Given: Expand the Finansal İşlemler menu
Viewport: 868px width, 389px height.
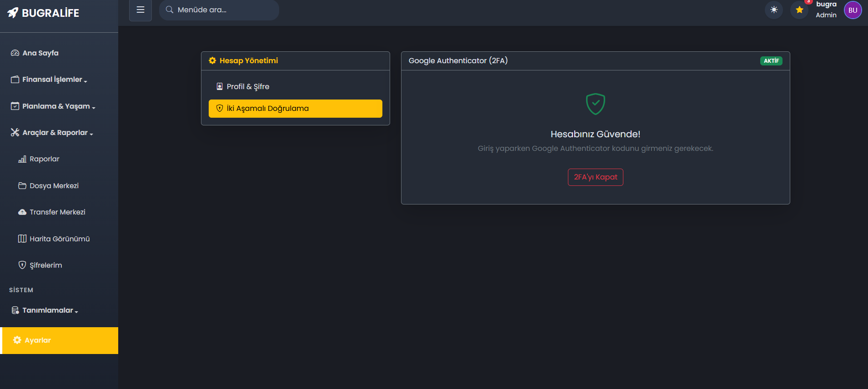Looking at the screenshot, I should 52,80.
